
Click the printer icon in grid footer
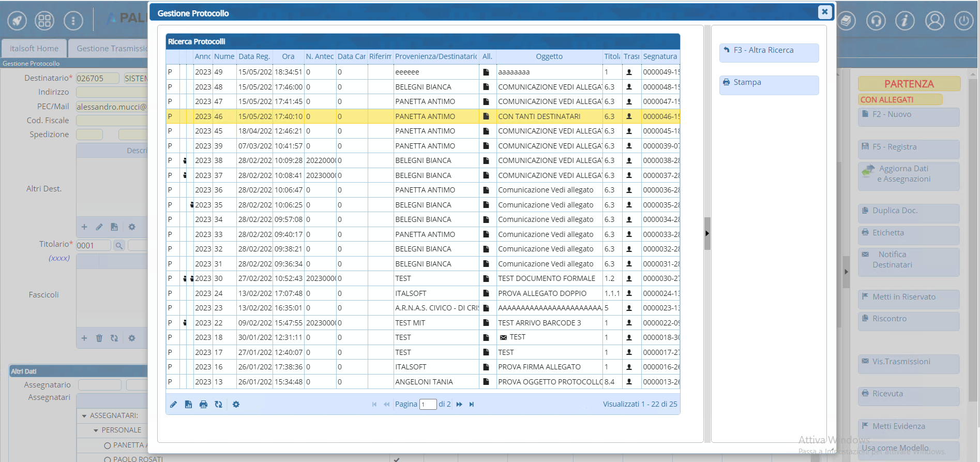pos(203,405)
